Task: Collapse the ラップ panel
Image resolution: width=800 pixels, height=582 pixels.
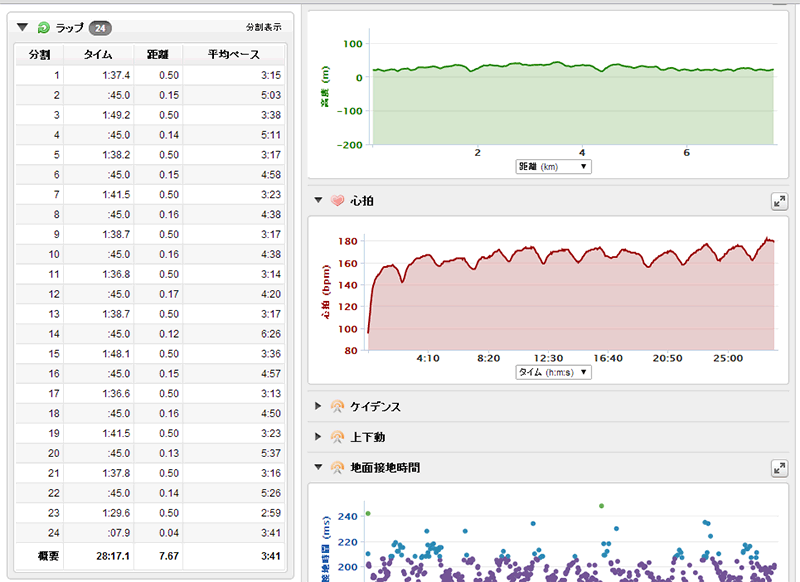Action: 23,28
